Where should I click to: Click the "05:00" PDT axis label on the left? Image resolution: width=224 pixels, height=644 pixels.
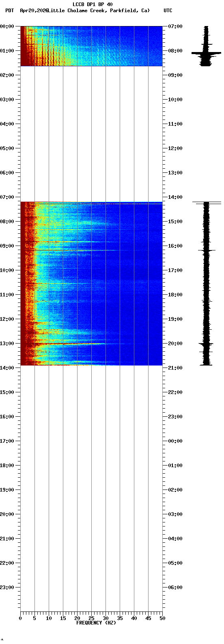pos(7,148)
